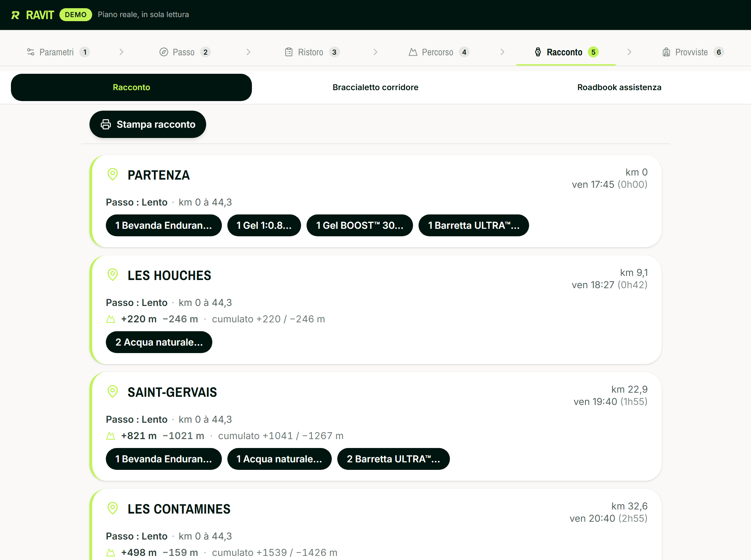Open the Roadbook assistenza view
This screenshot has width=751, height=560.
click(x=619, y=87)
